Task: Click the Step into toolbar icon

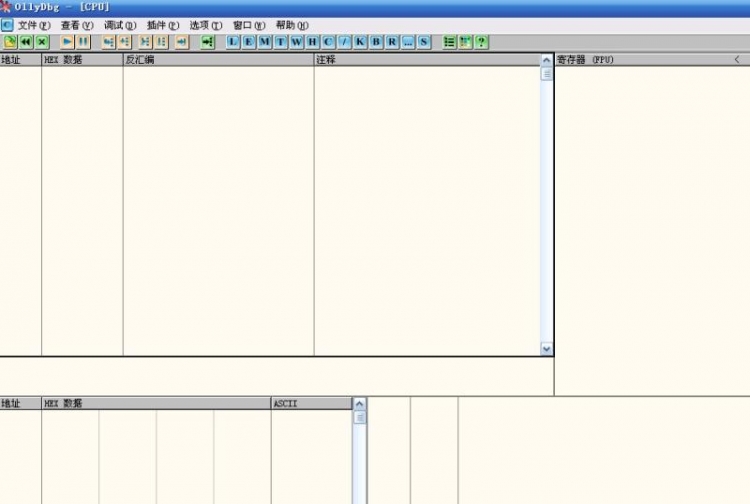Action: (109, 42)
